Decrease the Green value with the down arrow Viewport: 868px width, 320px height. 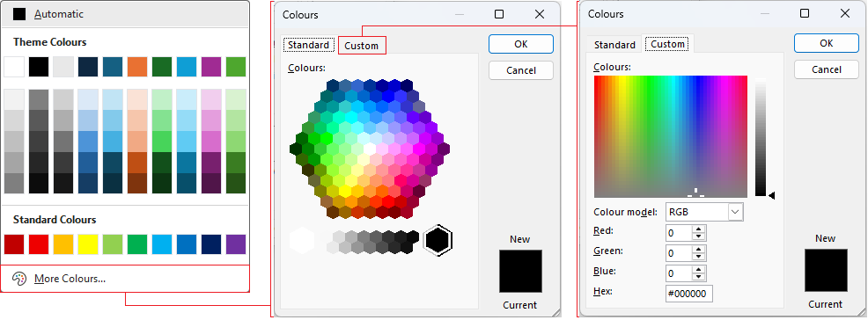(x=699, y=257)
